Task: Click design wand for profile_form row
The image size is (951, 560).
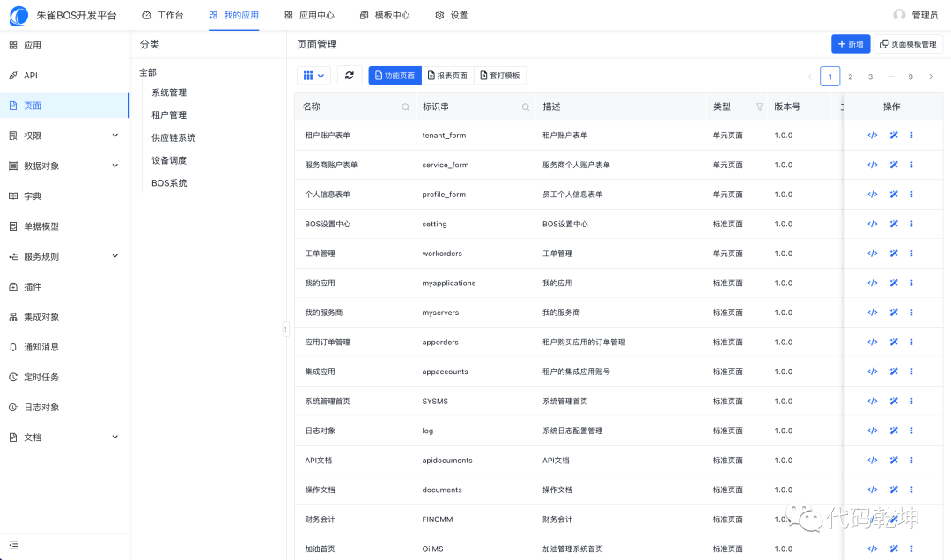Action: click(894, 194)
